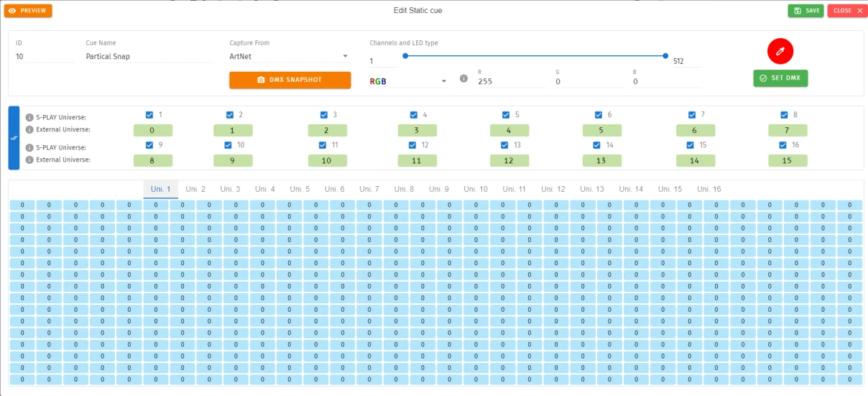The height and width of the screenshot is (396, 868).
Task: Click the SET DMX button
Action: pos(780,78)
